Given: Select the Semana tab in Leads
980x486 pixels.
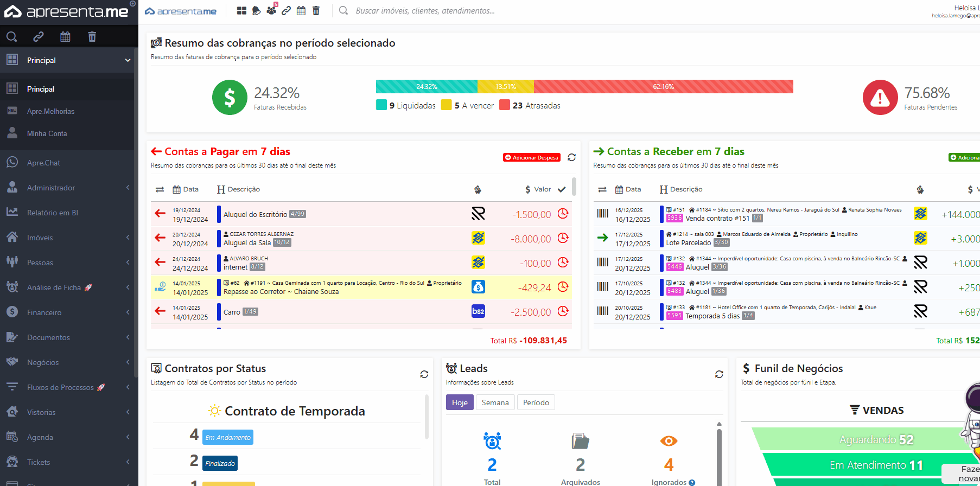Looking at the screenshot, I should [x=495, y=402].
